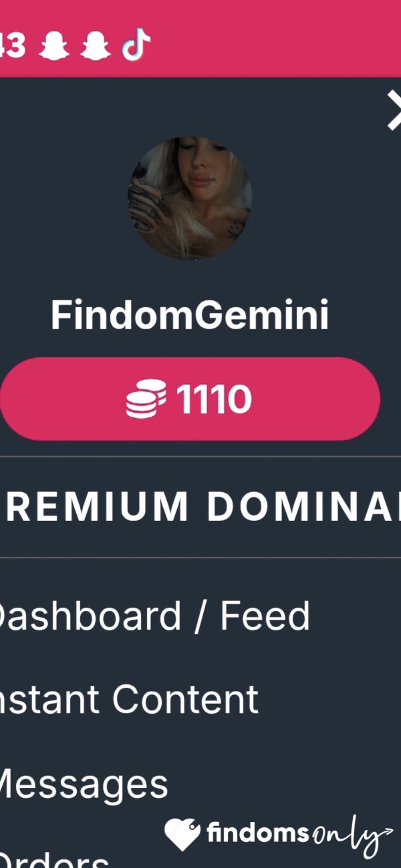Click the cursive 'only' logo text
The width and height of the screenshot is (401, 868).
[x=343, y=835]
